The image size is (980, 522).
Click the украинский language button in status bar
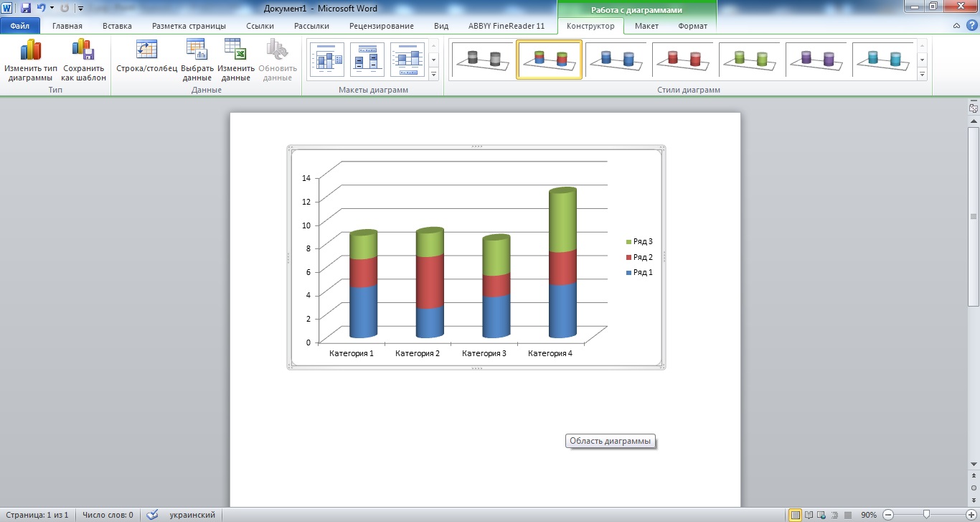192,515
